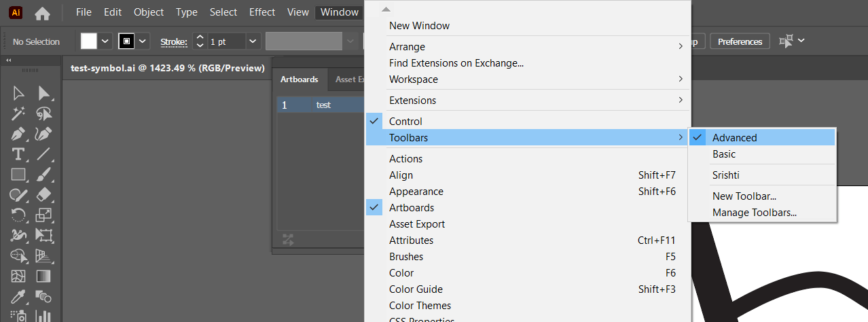Select the Rotate tool

18,215
